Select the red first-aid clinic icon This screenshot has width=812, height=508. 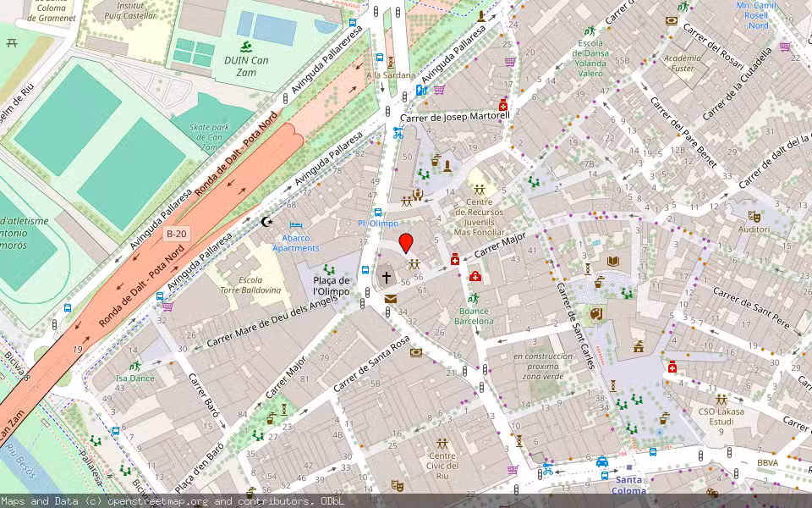(475, 276)
